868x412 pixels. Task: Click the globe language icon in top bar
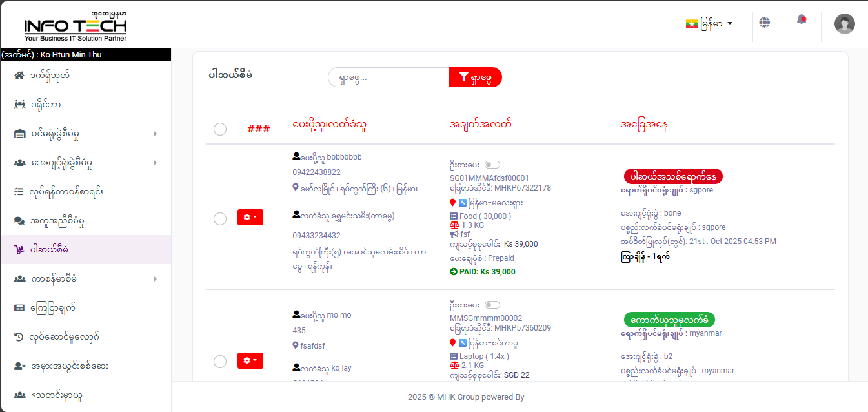coord(765,21)
